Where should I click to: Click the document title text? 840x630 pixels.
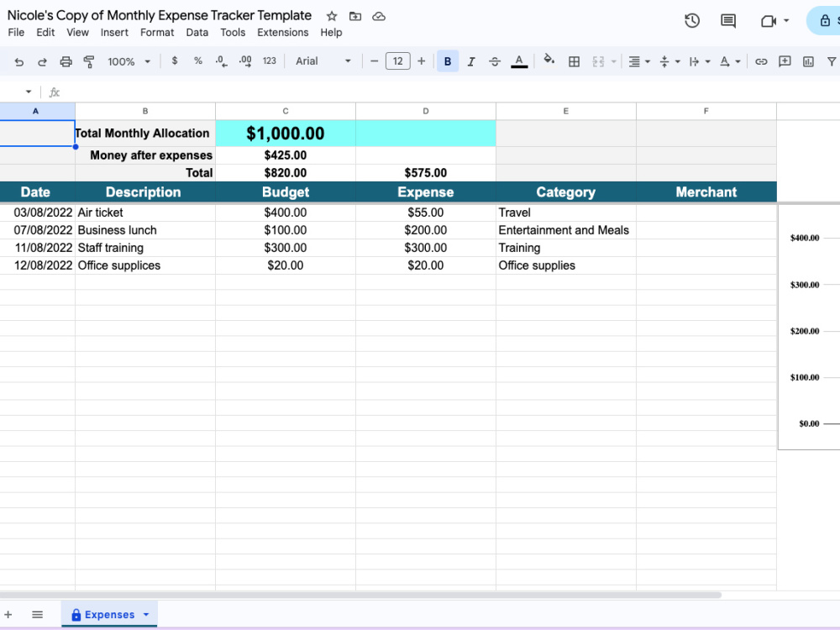159,15
